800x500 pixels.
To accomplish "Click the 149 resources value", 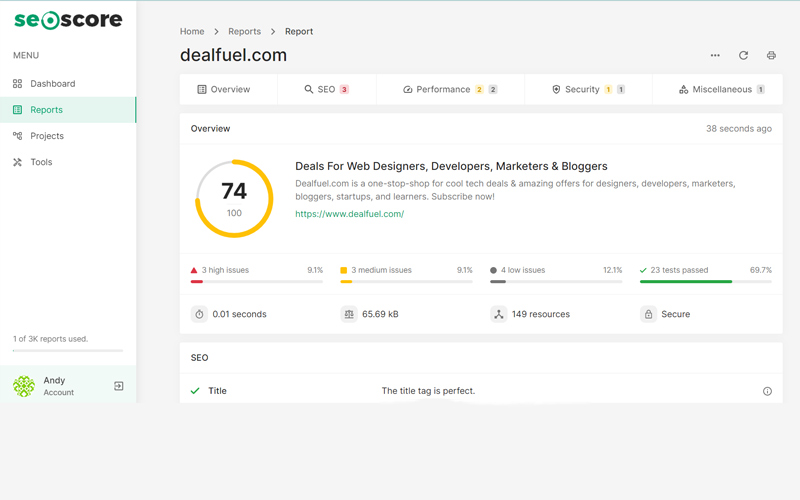I will point(541,314).
